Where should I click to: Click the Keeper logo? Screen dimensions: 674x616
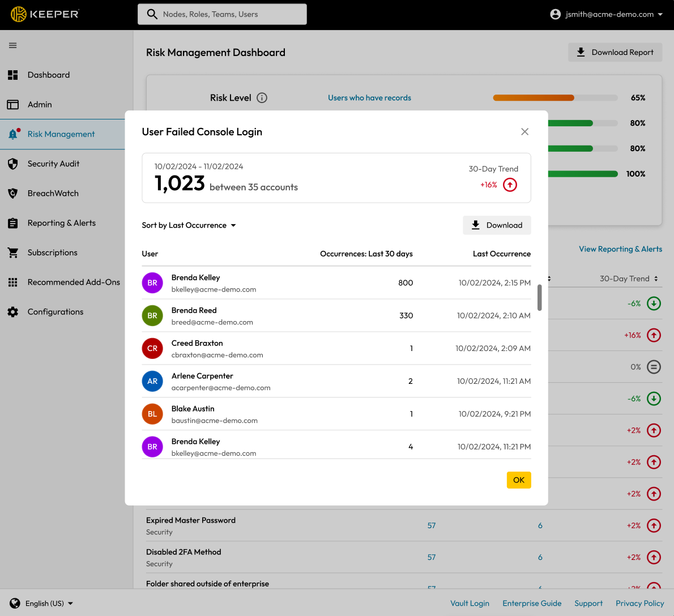tap(45, 14)
